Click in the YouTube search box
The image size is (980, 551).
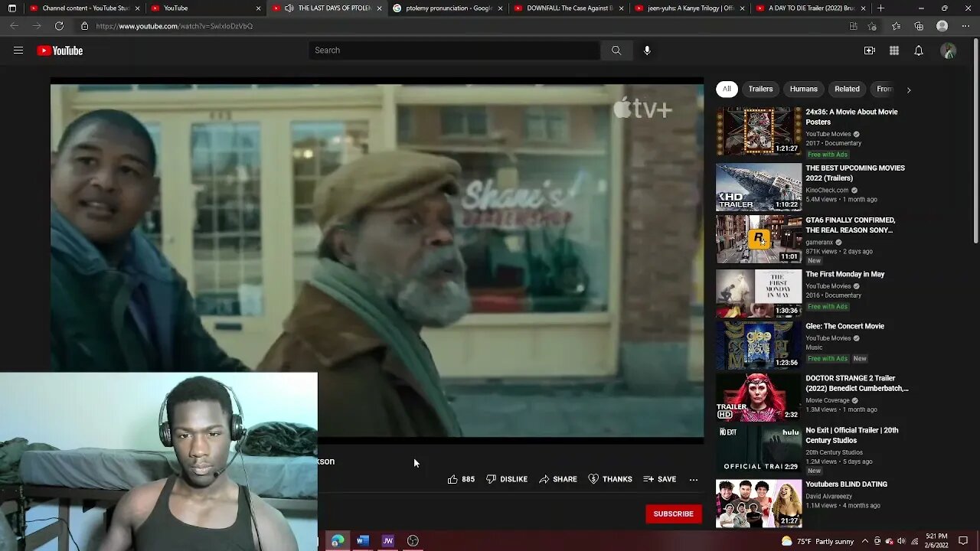454,51
